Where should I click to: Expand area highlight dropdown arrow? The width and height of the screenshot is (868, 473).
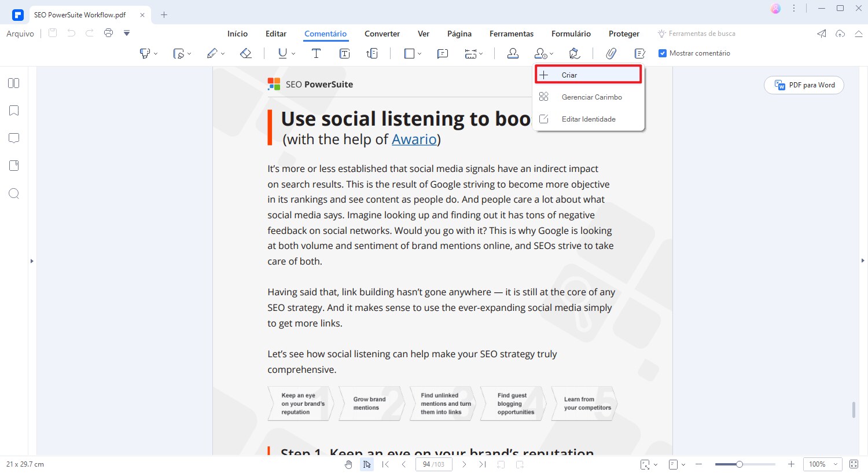tap(189, 54)
